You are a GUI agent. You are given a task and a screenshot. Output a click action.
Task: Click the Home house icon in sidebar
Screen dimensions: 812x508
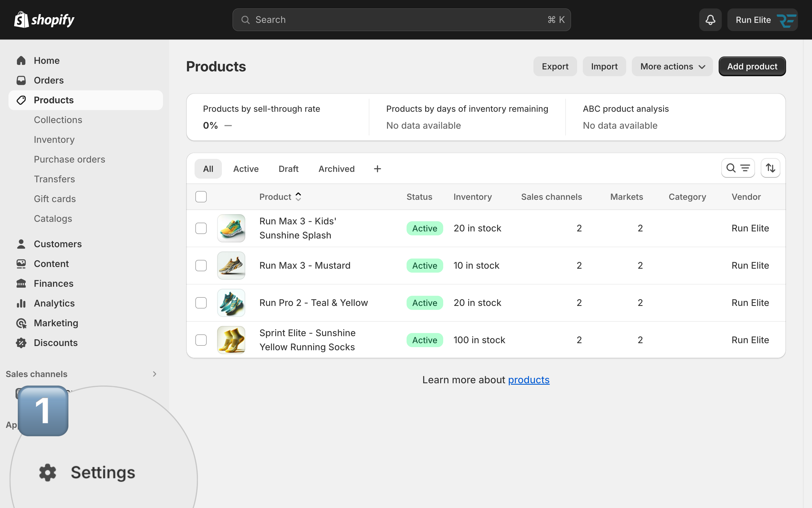pyautogui.click(x=21, y=60)
